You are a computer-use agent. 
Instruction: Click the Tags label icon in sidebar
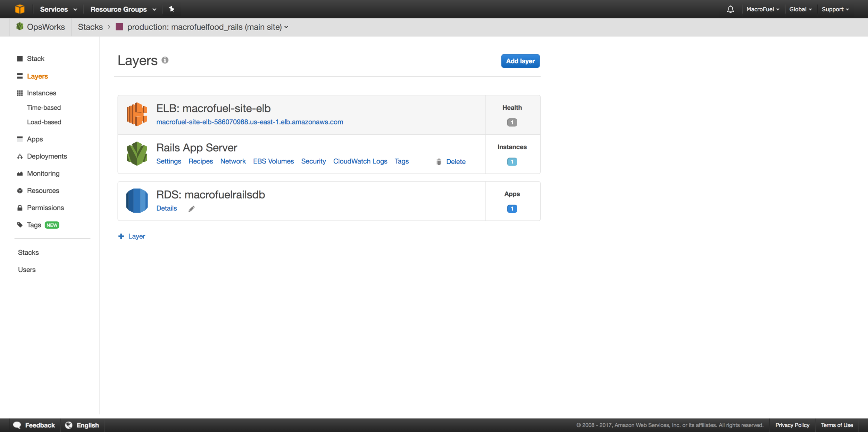[20, 225]
